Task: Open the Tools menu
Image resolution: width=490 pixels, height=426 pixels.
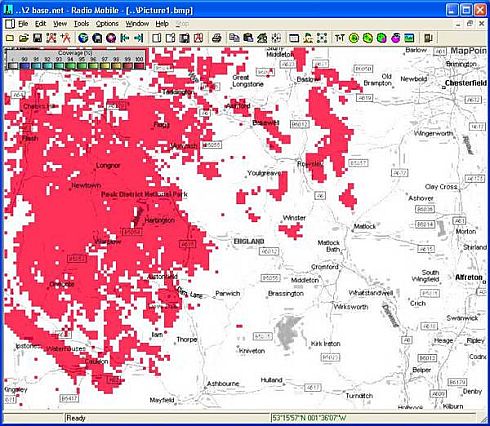Action: 81,24
